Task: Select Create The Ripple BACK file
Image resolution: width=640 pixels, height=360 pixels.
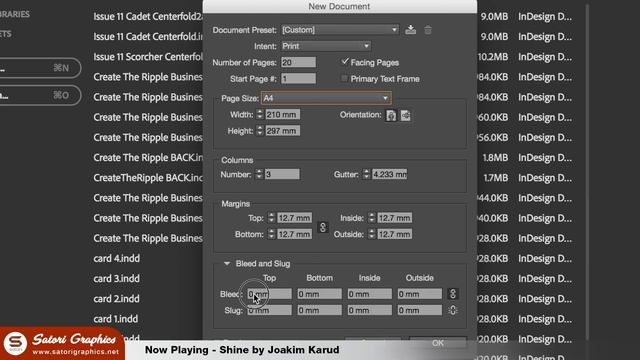Action: point(148,158)
